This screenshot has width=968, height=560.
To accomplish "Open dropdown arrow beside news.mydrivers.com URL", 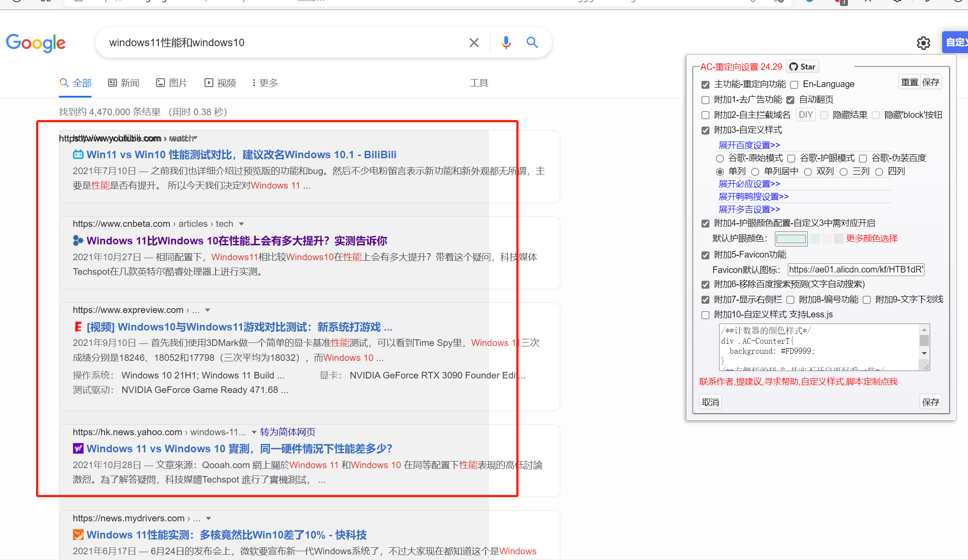I will click(x=208, y=518).
